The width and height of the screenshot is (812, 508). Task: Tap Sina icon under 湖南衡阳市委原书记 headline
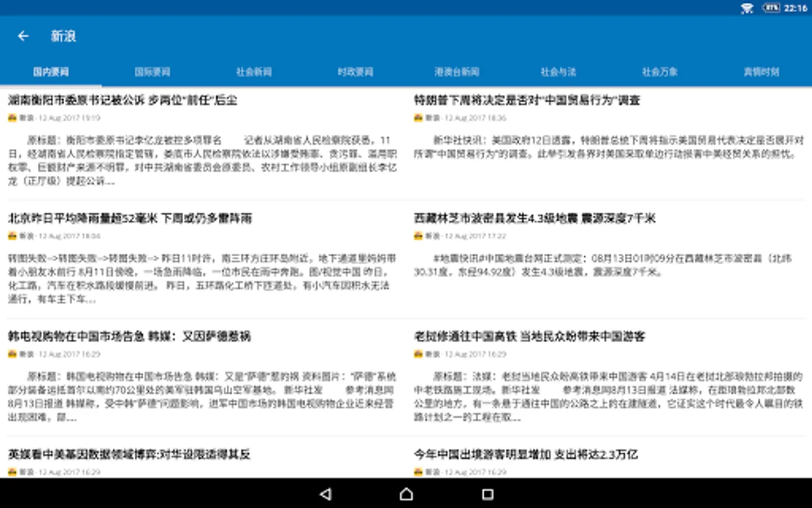12,118
